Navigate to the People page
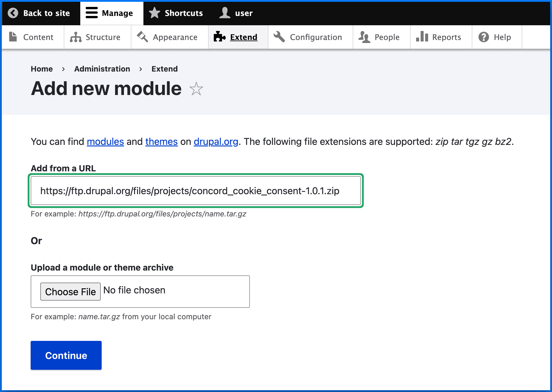This screenshot has height=392, width=552. point(379,37)
